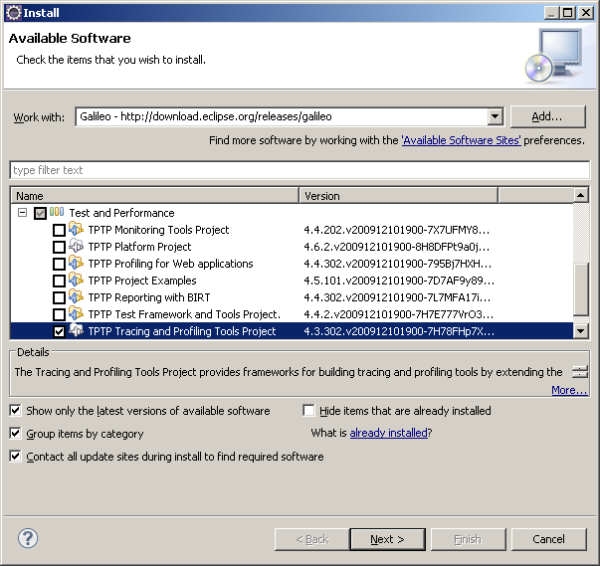
Task: Toggle Show only the latest versions checkbox
Action: tap(15, 411)
